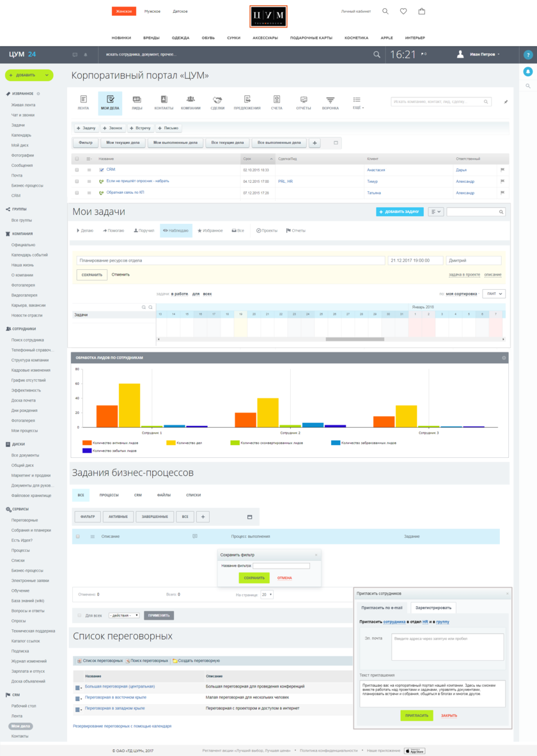The height and width of the screenshot is (756, 537).
Task: Open the shopping bag icon in site header
Action: click(421, 12)
